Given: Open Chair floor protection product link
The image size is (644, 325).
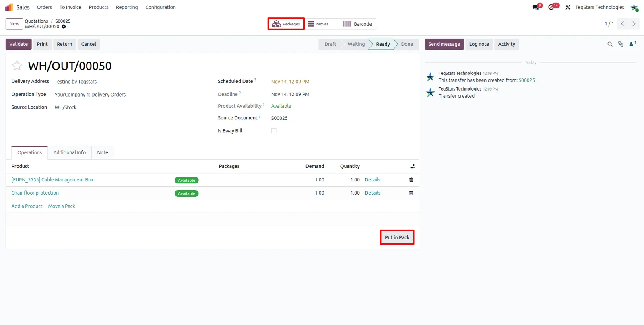Looking at the screenshot, I should (35, 193).
